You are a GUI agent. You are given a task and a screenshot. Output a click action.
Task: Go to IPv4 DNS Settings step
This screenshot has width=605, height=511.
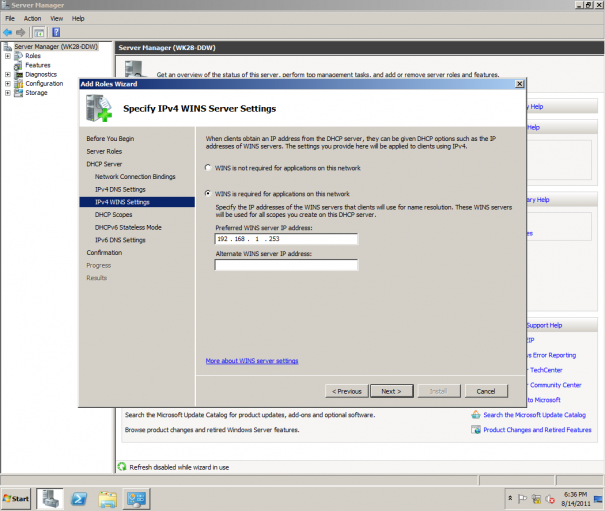click(x=120, y=190)
